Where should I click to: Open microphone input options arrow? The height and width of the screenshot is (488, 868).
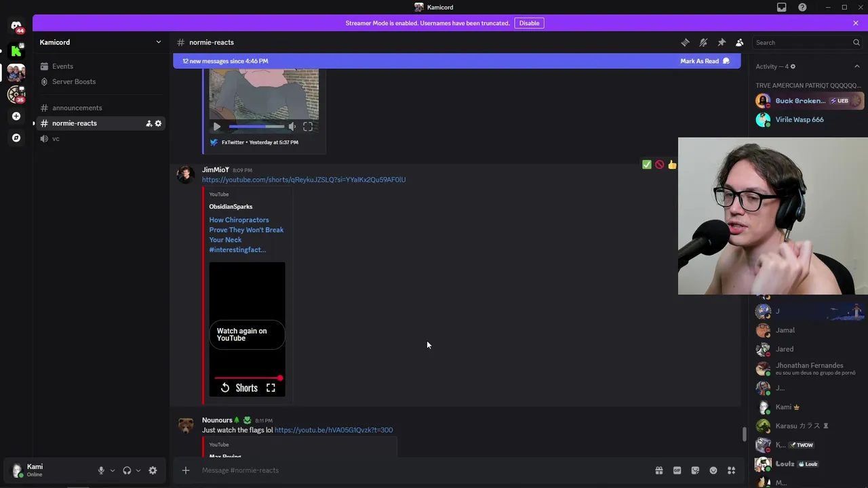pos(113,470)
